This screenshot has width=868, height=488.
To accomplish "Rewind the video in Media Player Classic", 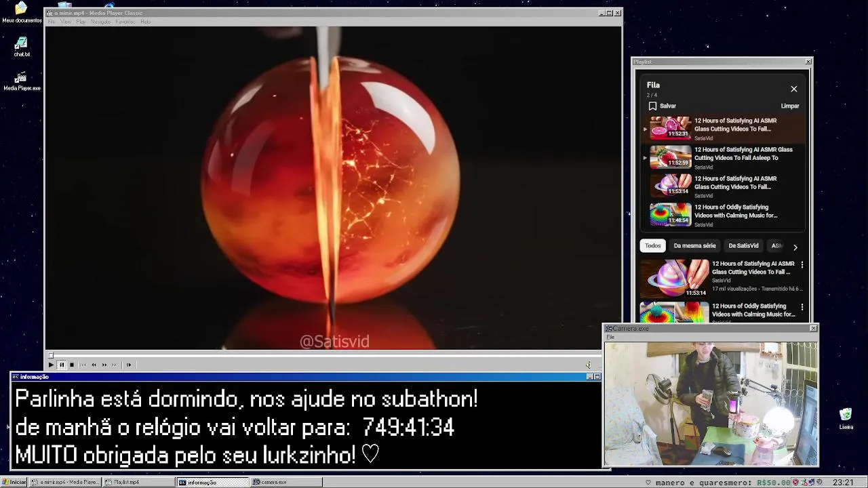I will coord(94,365).
